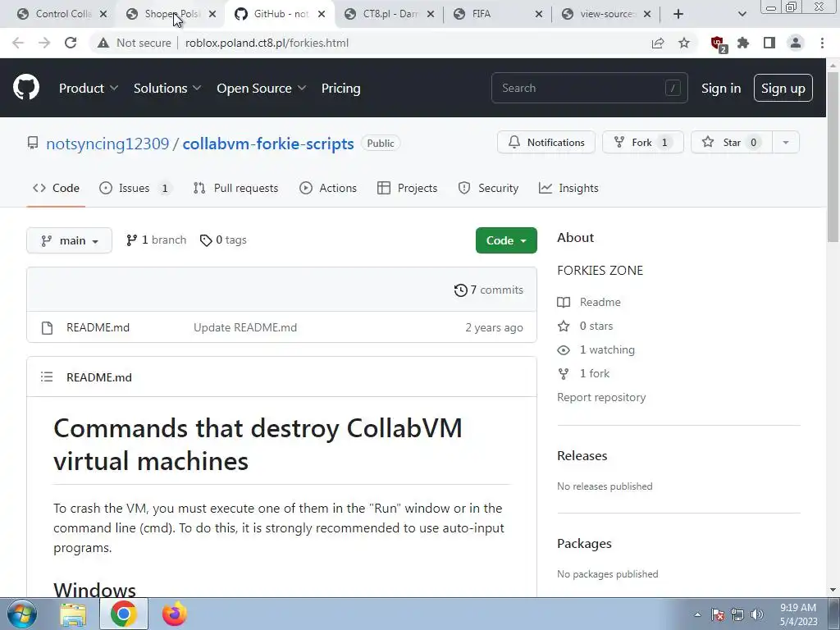Click the Sign up button
This screenshot has width=840, height=630.
point(783,89)
